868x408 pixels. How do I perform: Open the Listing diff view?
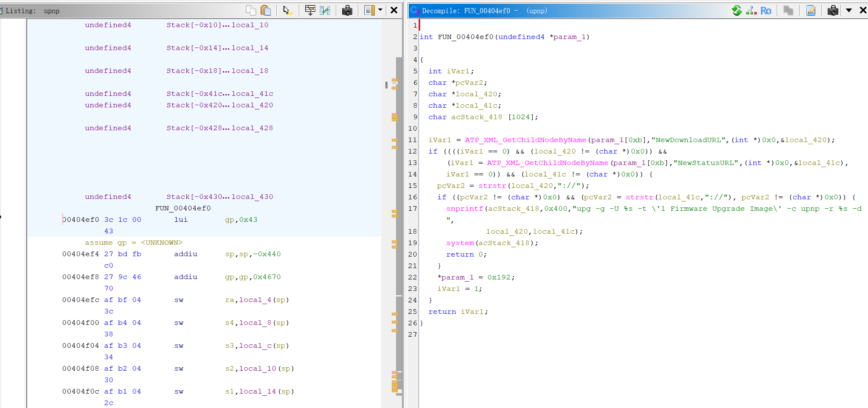(x=325, y=10)
